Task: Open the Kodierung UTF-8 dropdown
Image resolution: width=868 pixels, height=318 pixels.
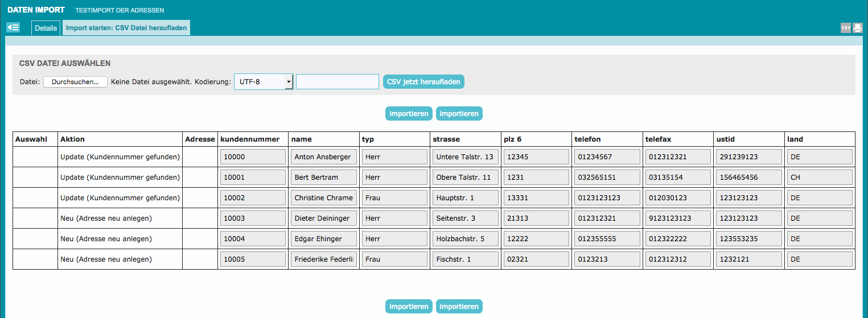Action: 264,82
